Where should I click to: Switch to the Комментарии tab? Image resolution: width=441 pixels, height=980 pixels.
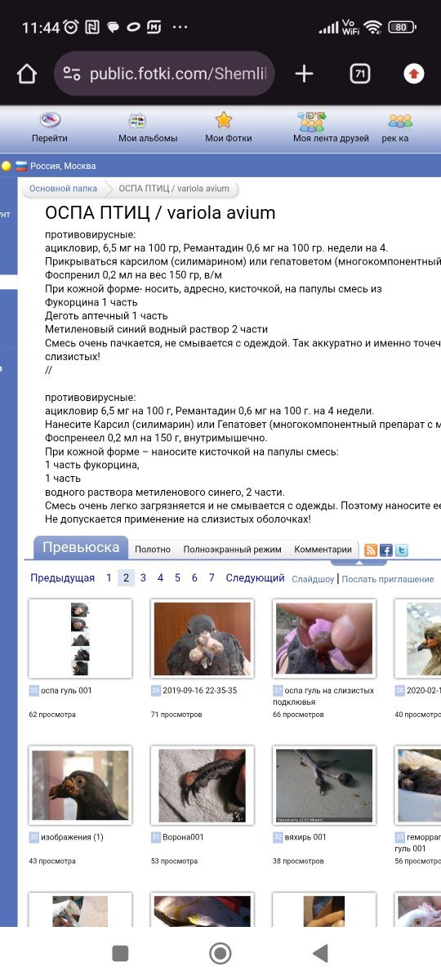point(323,550)
